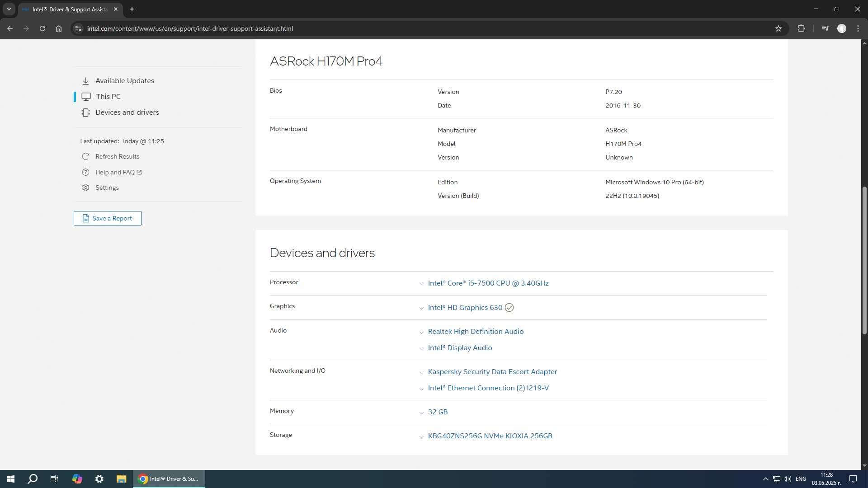Reload the current page
Image resolution: width=868 pixels, height=488 pixels.
(42, 28)
